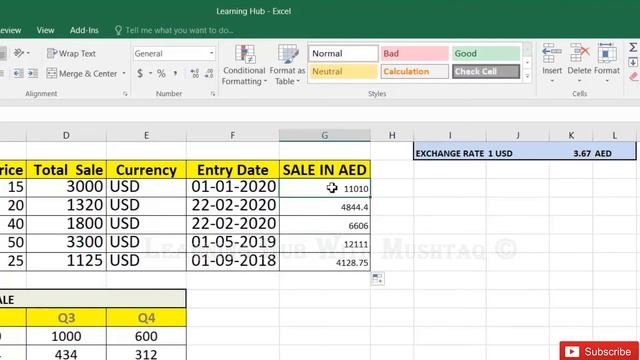Select column F header
This screenshot has width=640, height=360.
pos(233,135)
